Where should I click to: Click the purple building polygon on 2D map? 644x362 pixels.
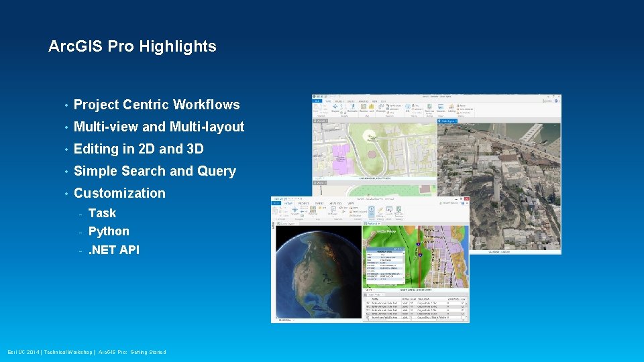click(x=342, y=160)
